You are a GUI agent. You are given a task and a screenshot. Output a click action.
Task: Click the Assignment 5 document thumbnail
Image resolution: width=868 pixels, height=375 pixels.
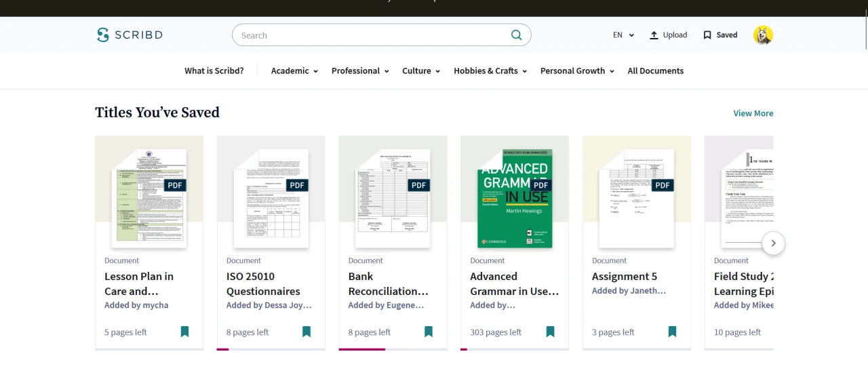point(637,197)
